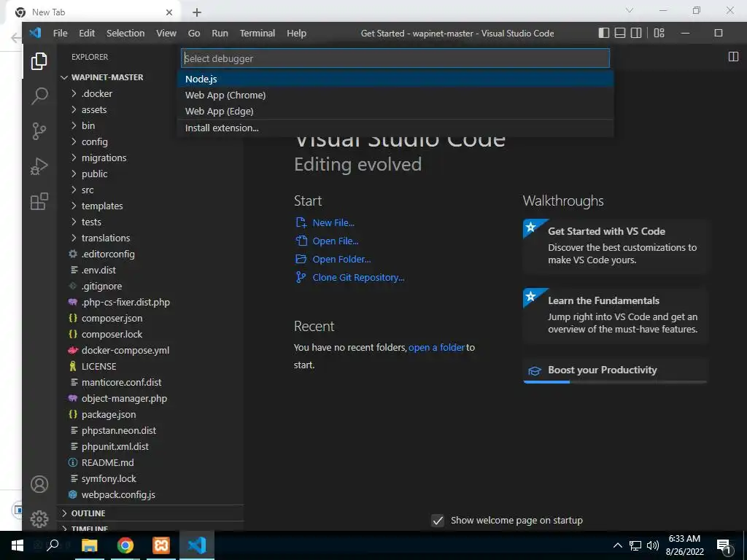Image resolution: width=747 pixels, height=560 pixels.
Task: Expand the templates folder
Action: [102, 206]
